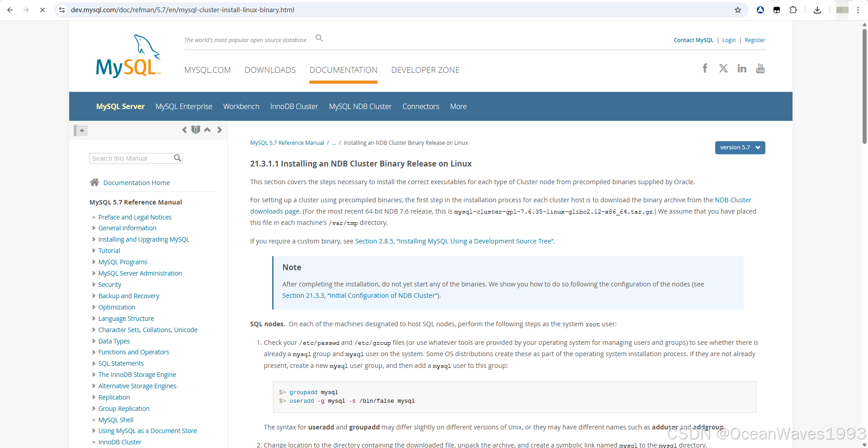Go to previous section using left chevron

(184, 130)
